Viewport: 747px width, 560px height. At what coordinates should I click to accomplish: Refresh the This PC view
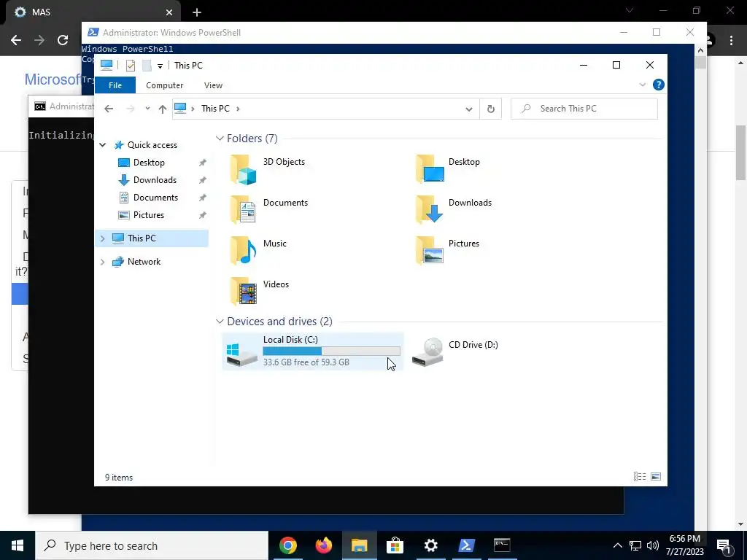click(491, 109)
